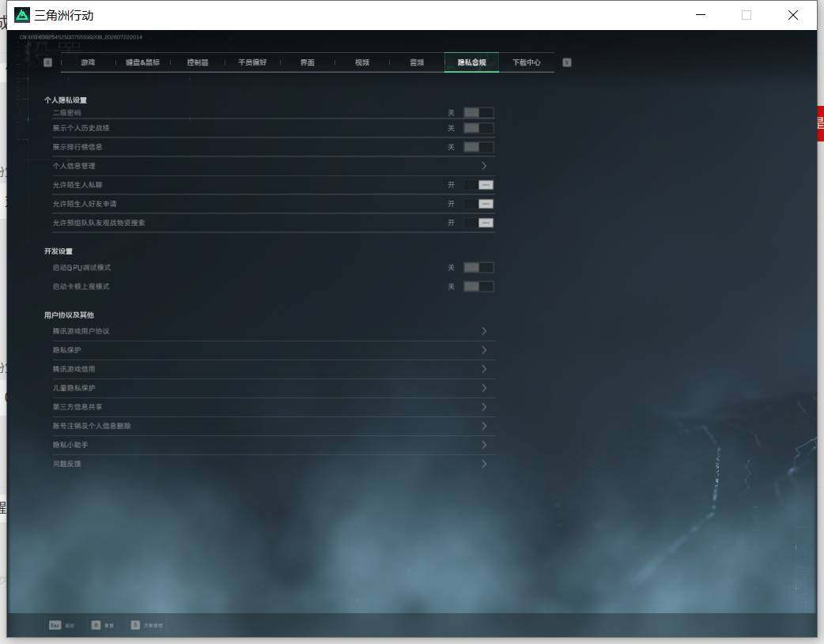Viewport: 824px width, 644px height.
Task: Switch to the 游戏 tab
Action: [x=88, y=62]
